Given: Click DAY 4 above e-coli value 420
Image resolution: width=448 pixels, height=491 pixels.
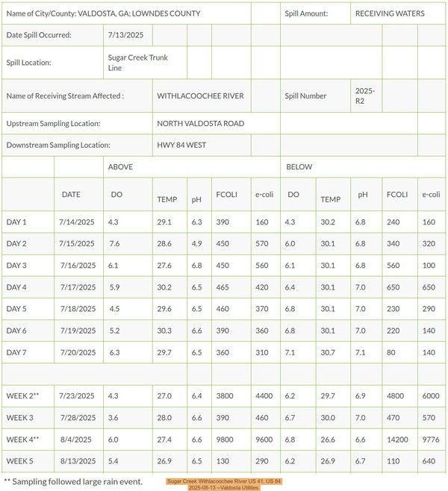Looking at the screenshot, I should click(261, 287).
